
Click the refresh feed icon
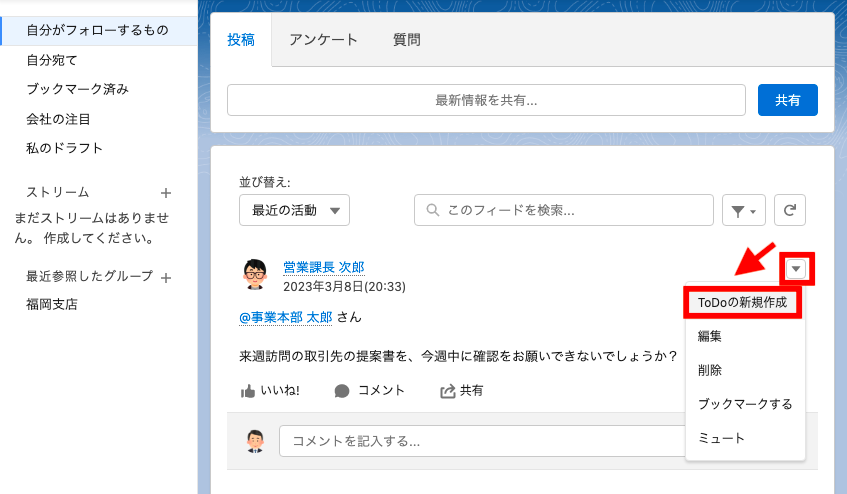[x=790, y=210]
